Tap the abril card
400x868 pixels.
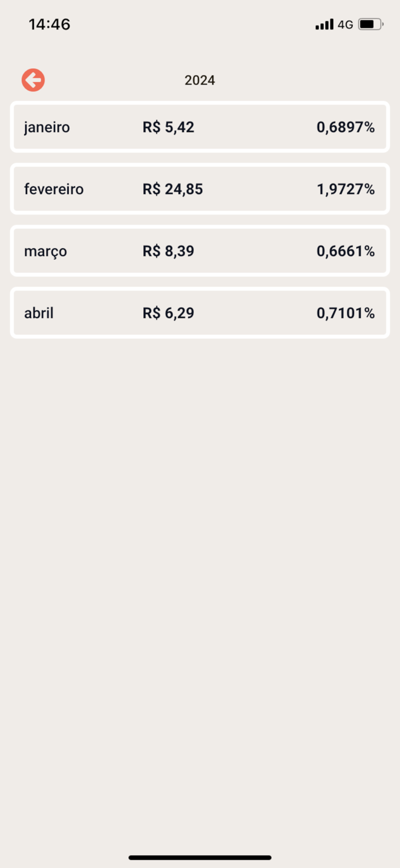tap(200, 312)
